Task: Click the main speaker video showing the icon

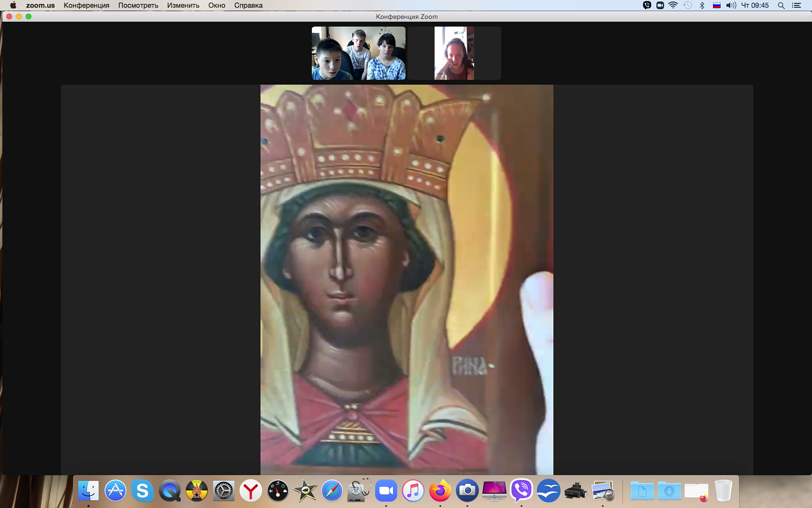Action: 407,279
